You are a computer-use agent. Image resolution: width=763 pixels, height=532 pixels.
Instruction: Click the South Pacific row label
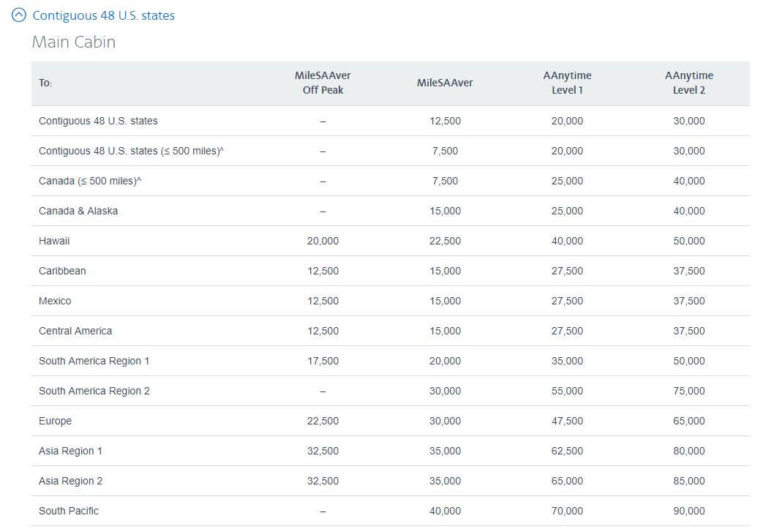click(69, 511)
